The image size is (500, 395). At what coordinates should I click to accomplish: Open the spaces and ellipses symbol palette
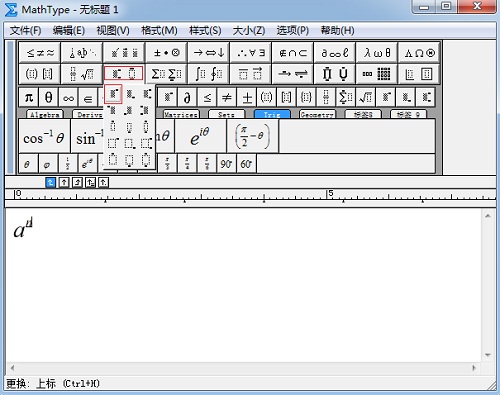pos(82,53)
